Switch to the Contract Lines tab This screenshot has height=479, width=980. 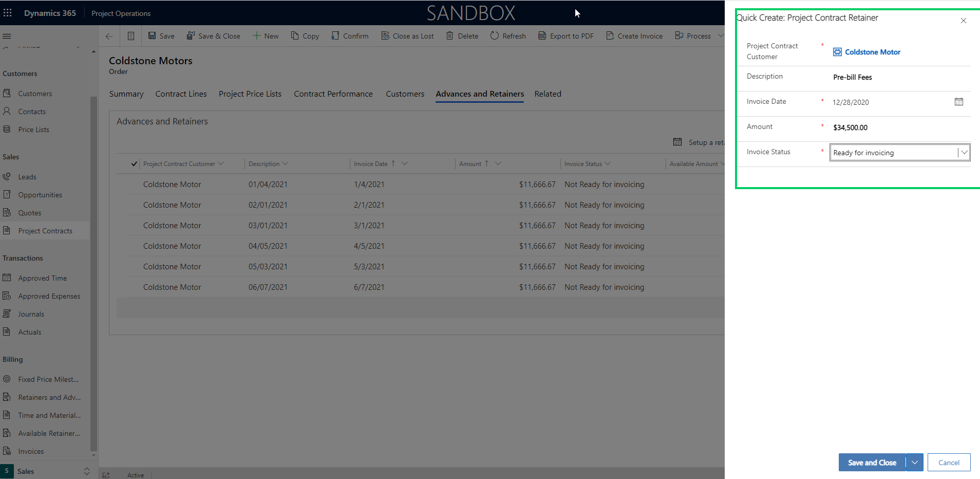pos(181,94)
